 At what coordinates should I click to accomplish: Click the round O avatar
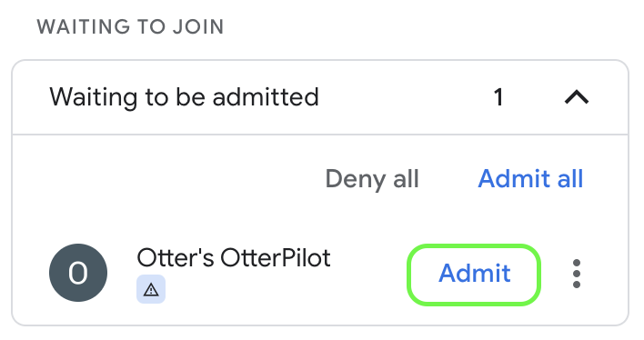tap(78, 273)
